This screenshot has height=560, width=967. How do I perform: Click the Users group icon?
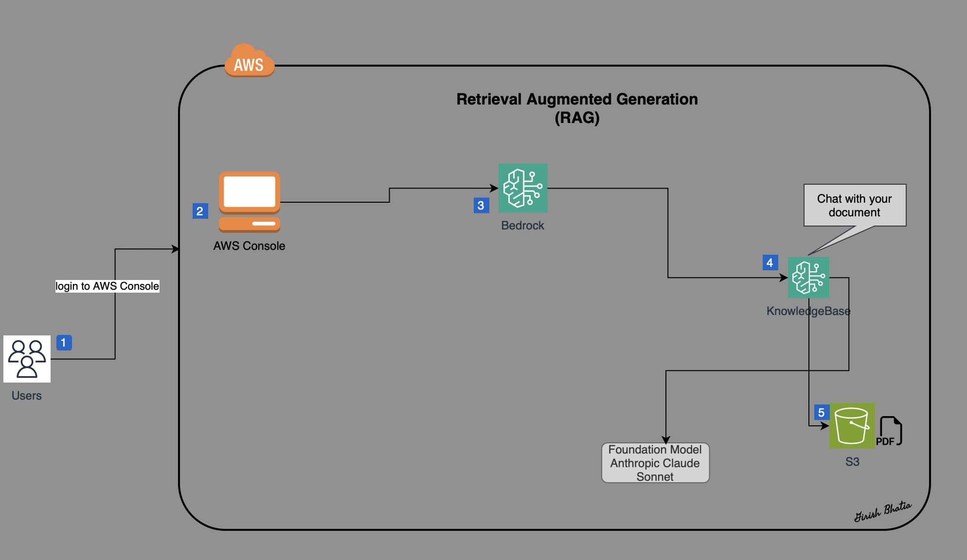[x=27, y=359]
